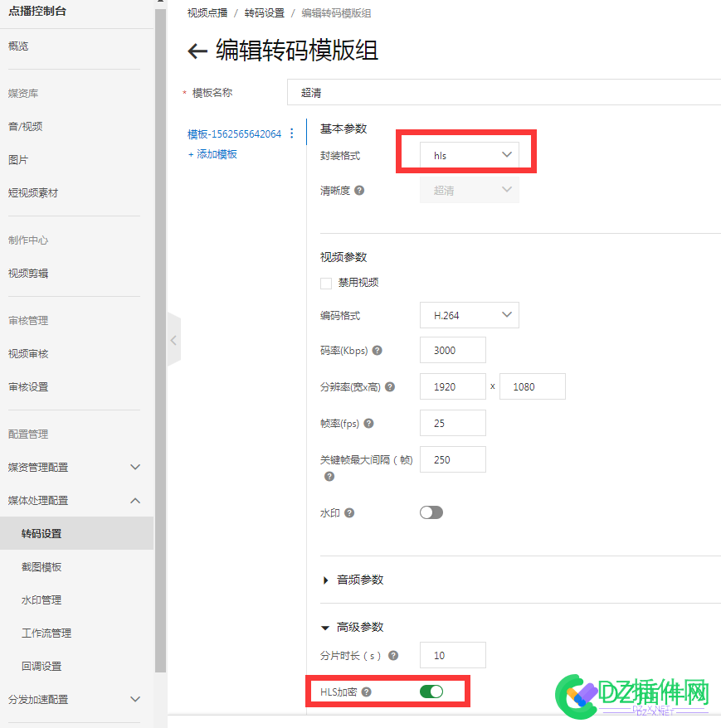
Task: Click the help icon next to 清晰度
Action: point(359,191)
